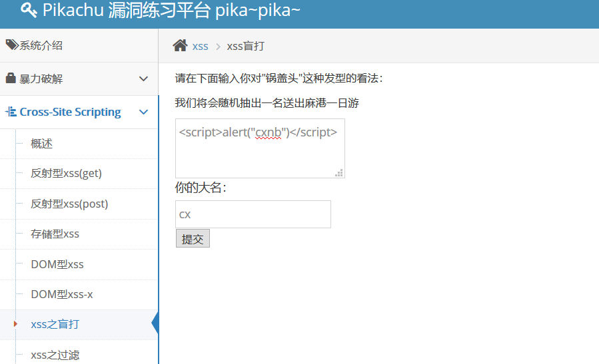
Task: Click the red arrow marker beside xss之盲打
Action: 15,324
